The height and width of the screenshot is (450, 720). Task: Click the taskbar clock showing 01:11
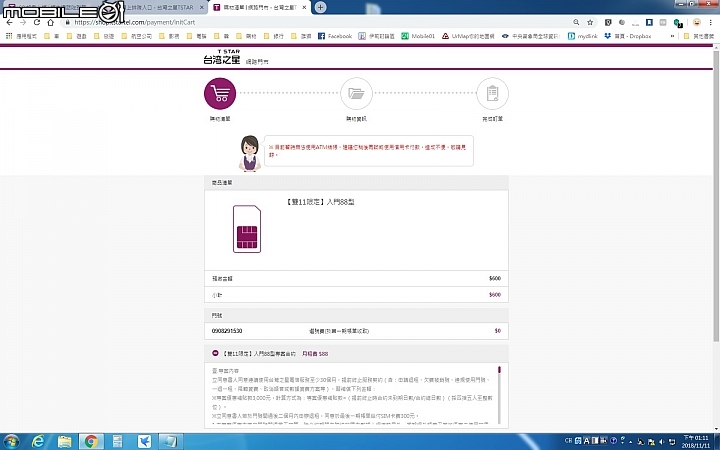tap(696, 441)
